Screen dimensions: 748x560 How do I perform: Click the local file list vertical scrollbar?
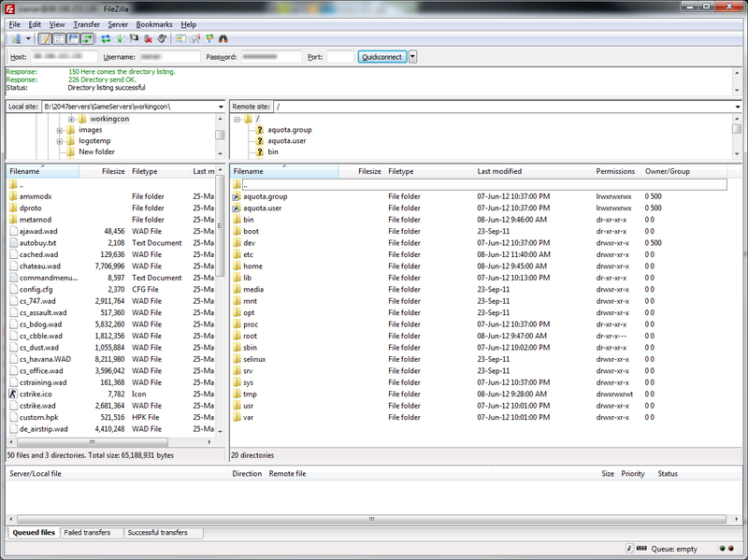pyautogui.click(x=220, y=225)
